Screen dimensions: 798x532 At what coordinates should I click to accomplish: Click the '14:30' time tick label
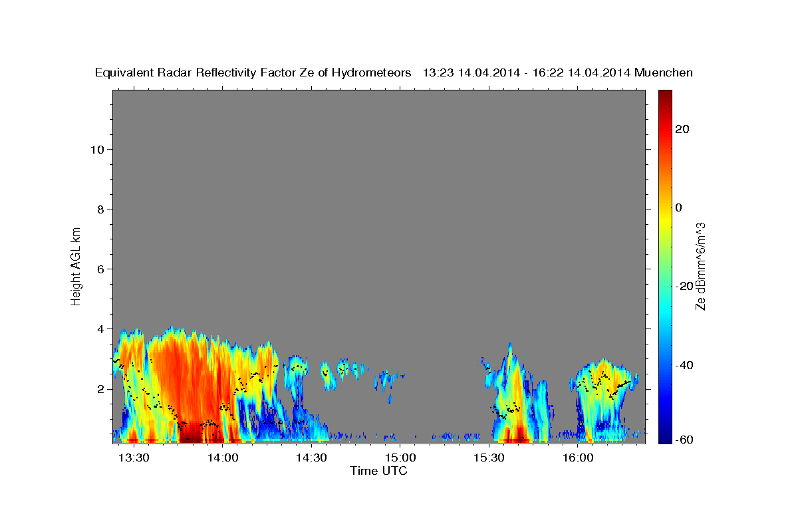[312, 458]
